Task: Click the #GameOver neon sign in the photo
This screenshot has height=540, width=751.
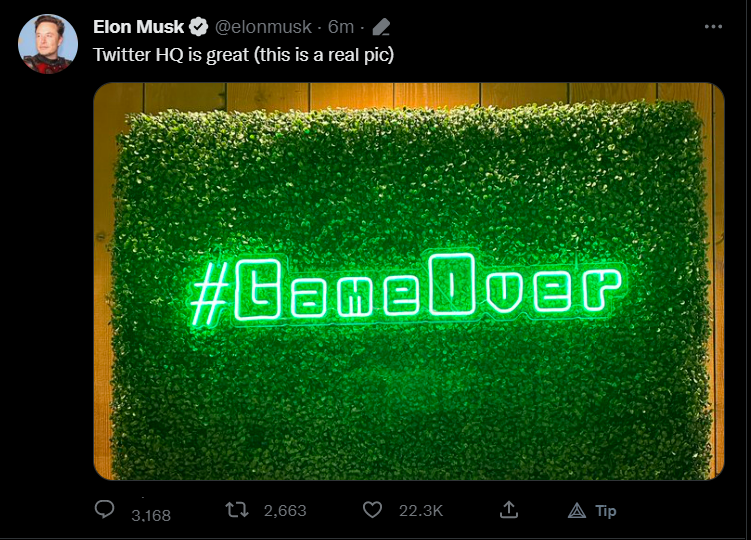Action: click(405, 291)
